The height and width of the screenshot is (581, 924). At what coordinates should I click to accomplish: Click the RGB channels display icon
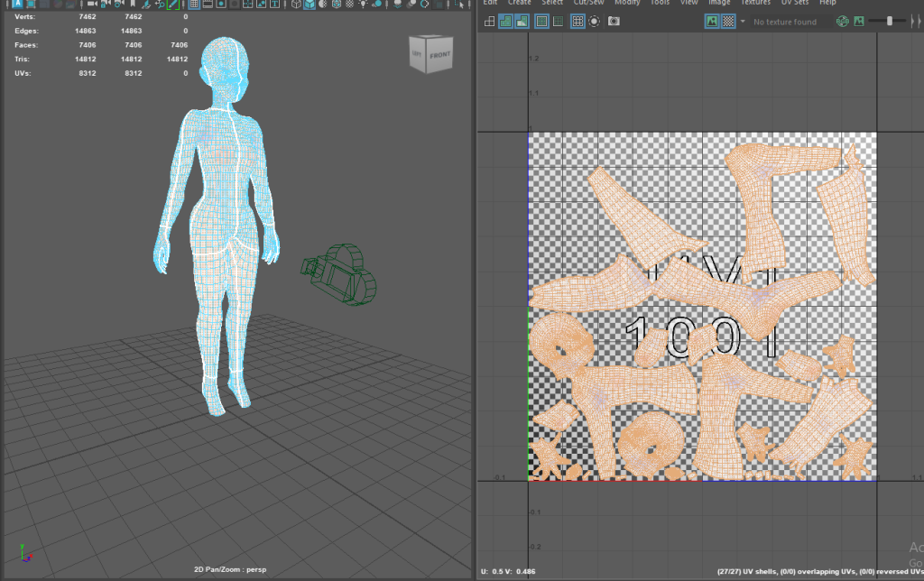(843, 22)
